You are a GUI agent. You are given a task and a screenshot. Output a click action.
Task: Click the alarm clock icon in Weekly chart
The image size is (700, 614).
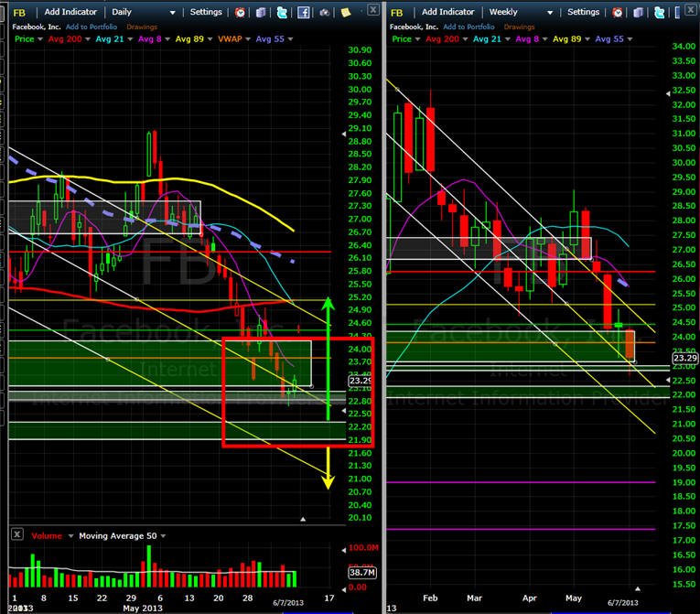point(618,13)
